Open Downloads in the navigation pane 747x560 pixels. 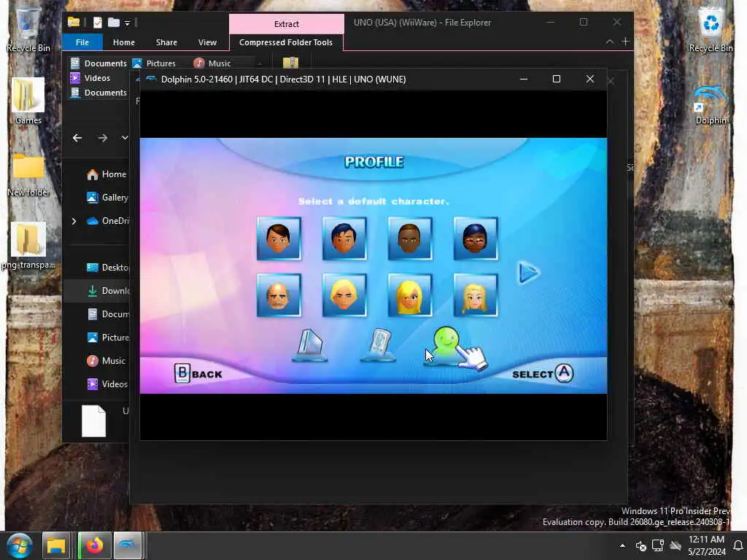pyautogui.click(x=108, y=291)
